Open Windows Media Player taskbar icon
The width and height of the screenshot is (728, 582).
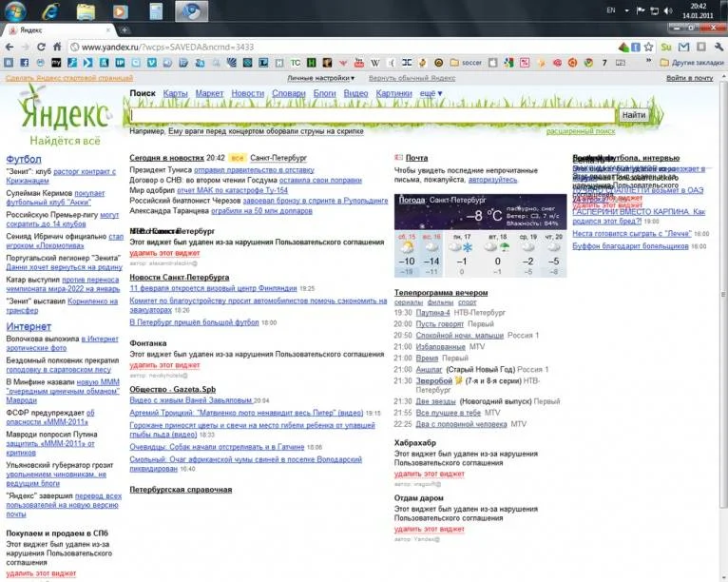[x=121, y=11]
